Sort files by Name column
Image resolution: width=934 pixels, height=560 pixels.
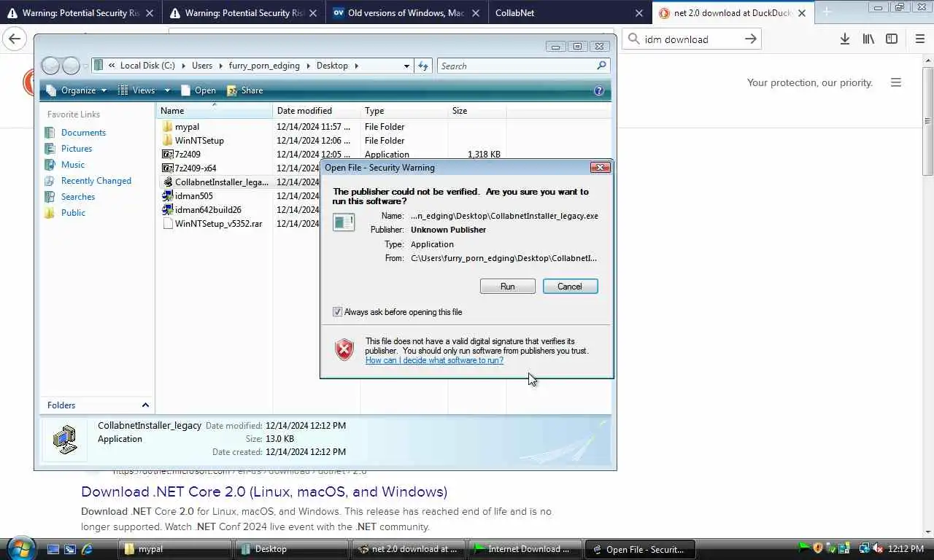pos(215,111)
